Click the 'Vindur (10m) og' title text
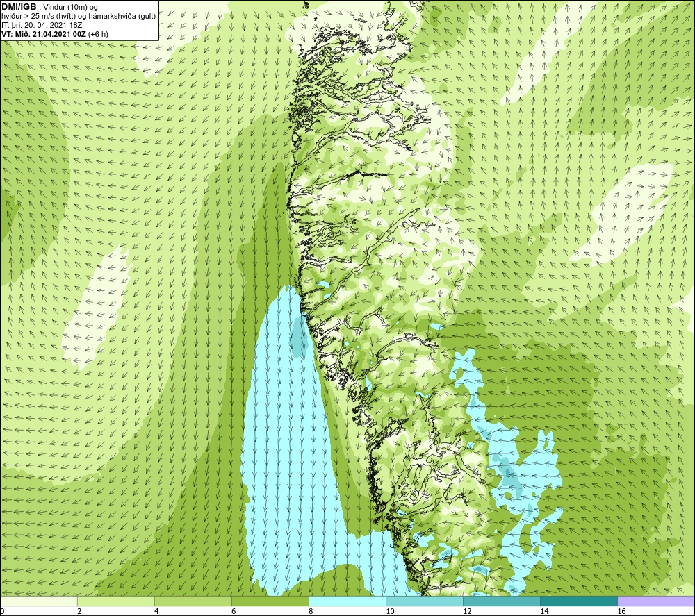 70,8
